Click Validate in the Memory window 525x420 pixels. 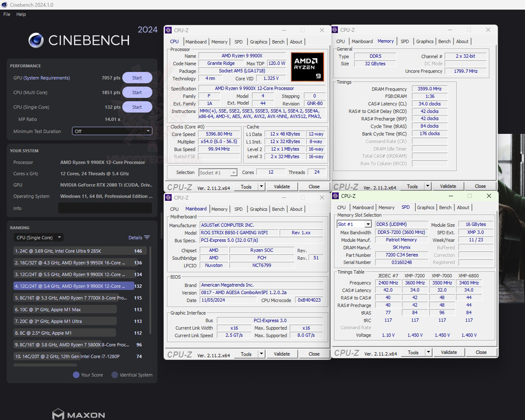pos(448,186)
